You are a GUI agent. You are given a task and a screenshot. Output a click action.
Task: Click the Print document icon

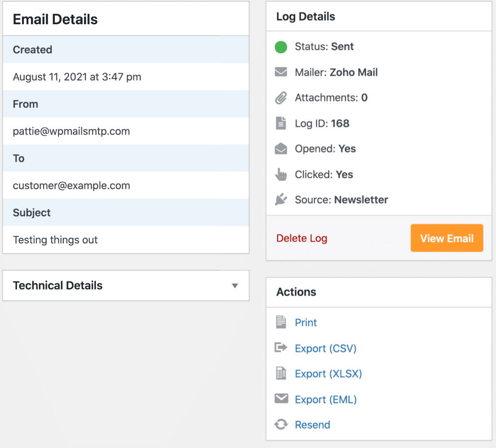(281, 322)
